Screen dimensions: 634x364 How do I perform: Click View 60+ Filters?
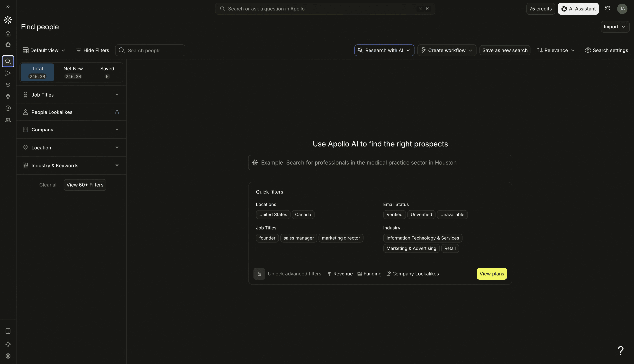point(85,185)
